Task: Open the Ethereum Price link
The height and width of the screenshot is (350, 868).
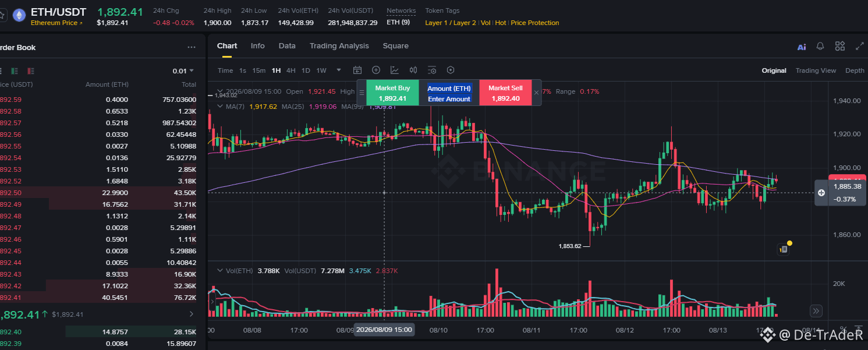Action: 56,23
